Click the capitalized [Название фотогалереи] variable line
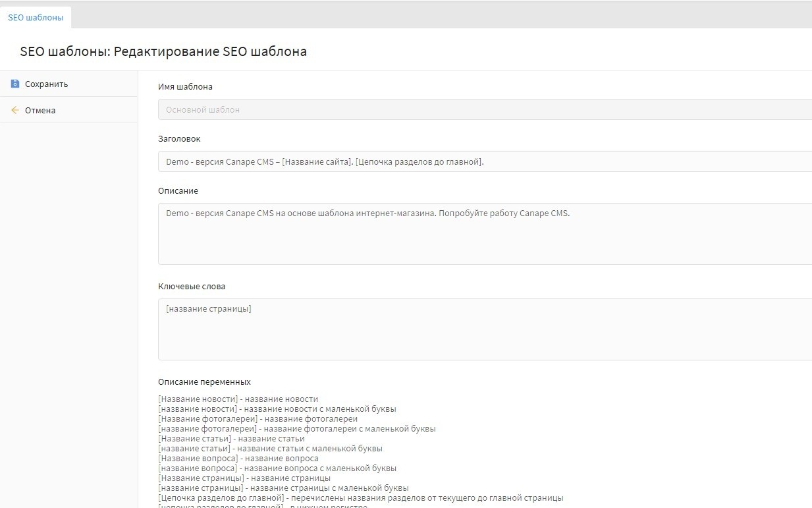 click(x=257, y=418)
